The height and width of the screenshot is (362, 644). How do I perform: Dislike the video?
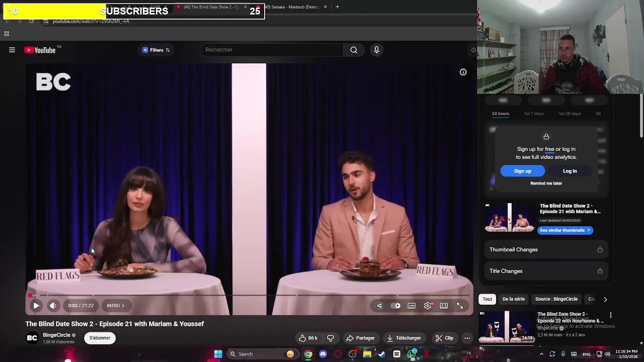click(x=331, y=338)
